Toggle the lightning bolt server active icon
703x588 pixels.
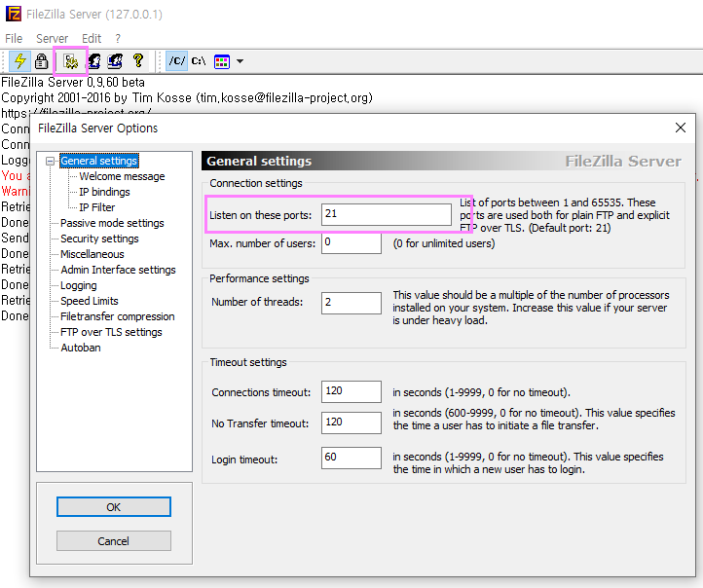tap(19, 61)
